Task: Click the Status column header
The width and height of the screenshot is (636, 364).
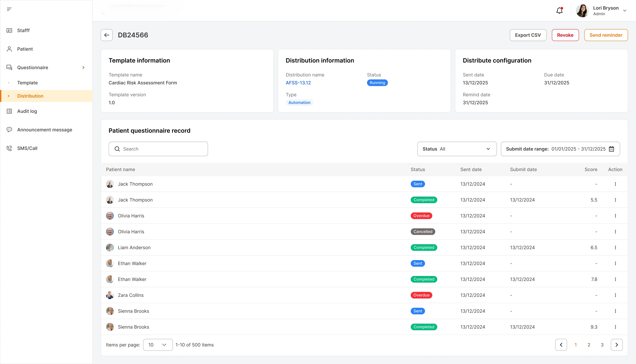Action: tap(418, 169)
